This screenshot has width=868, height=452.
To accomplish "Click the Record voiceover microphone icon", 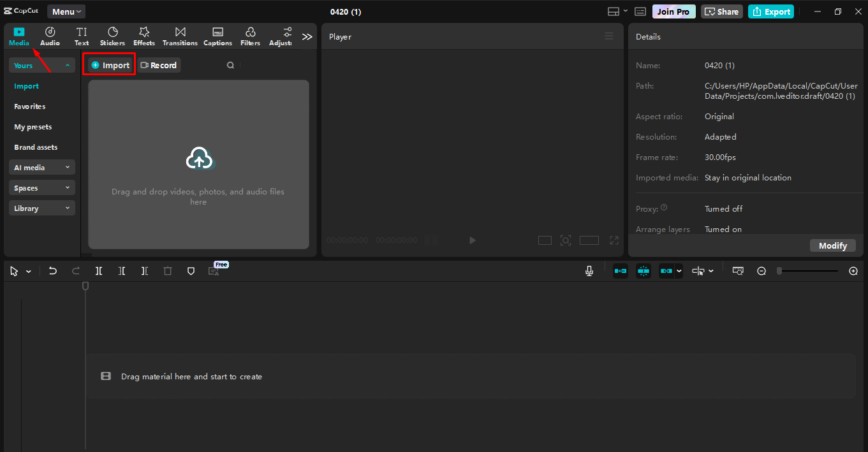I will pos(589,270).
